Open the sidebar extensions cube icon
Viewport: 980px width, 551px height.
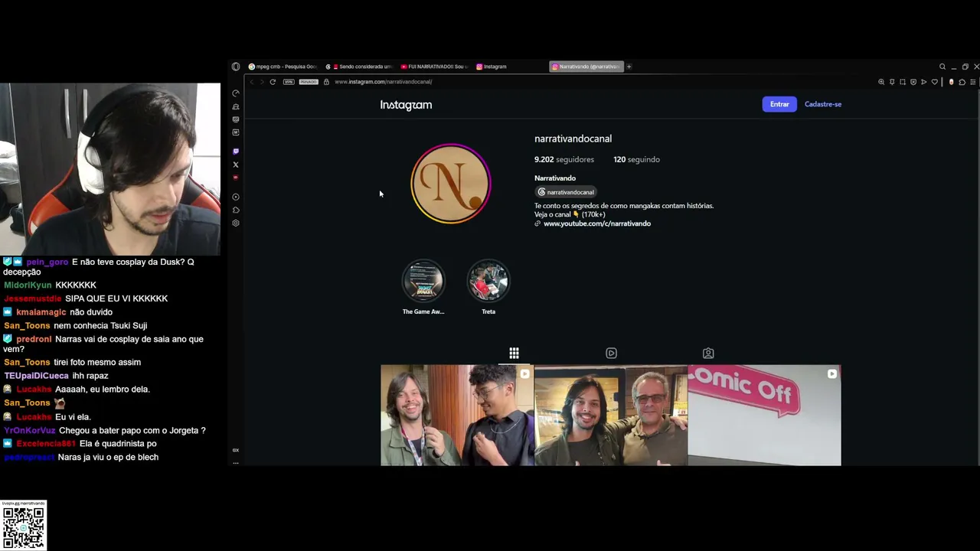pos(236,210)
